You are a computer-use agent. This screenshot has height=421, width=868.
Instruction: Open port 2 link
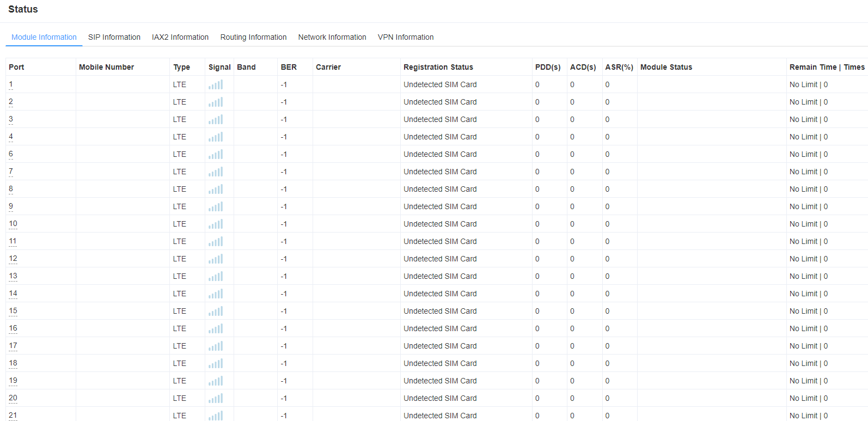pos(11,102)
